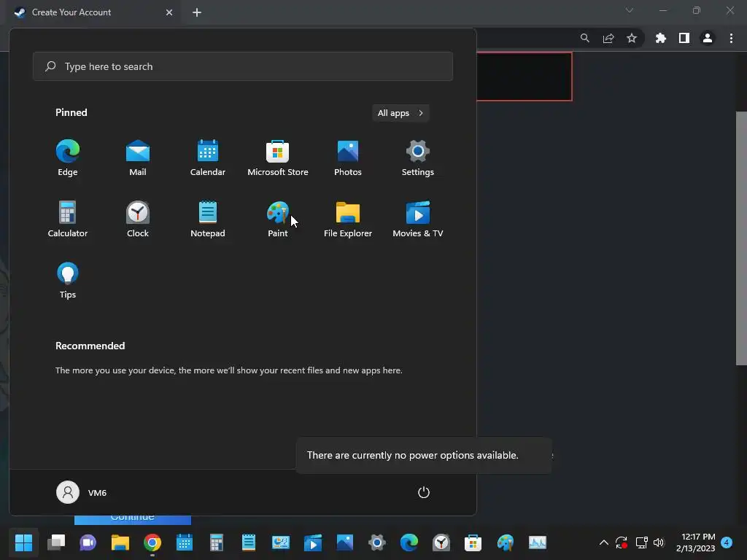Click the volume speaker tray icon
The image size is (747, 560).
click(x=659, y=542)
